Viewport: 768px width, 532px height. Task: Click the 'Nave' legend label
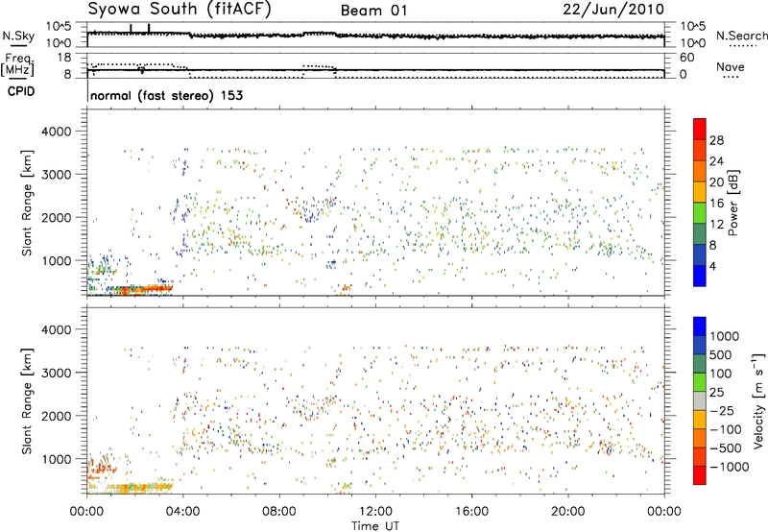point(731,66)
